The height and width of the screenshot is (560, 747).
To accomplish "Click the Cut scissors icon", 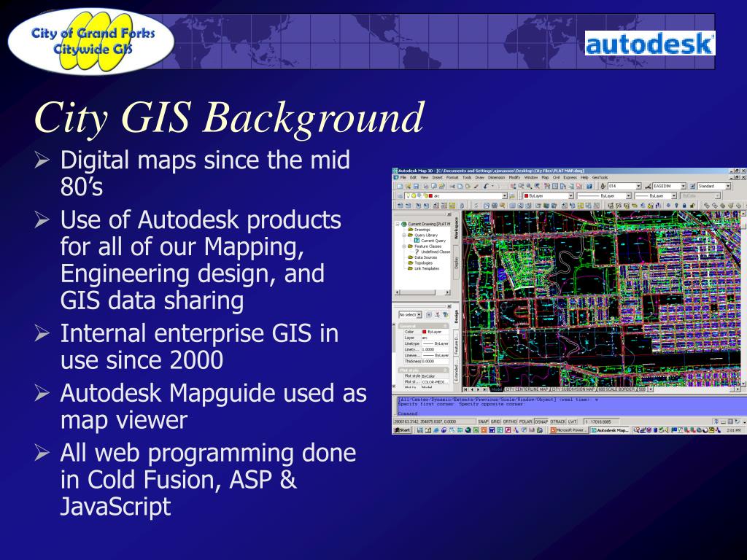I will coord(452,186).
